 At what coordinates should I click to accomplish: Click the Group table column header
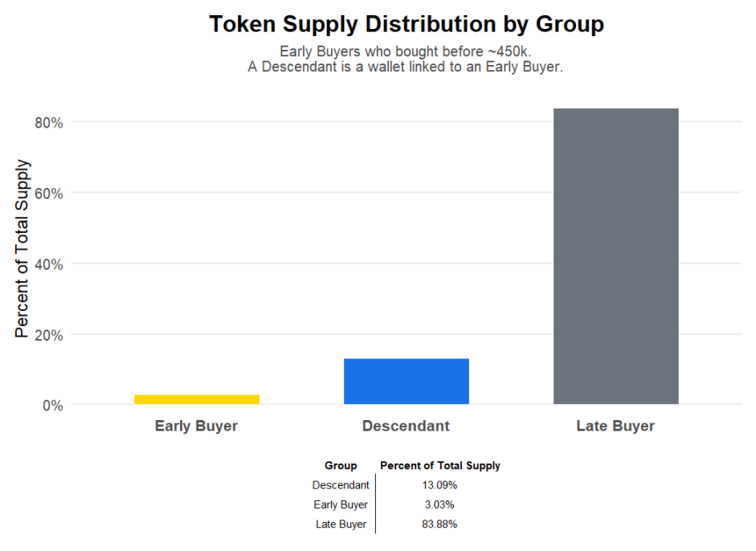tap(341, 466)
